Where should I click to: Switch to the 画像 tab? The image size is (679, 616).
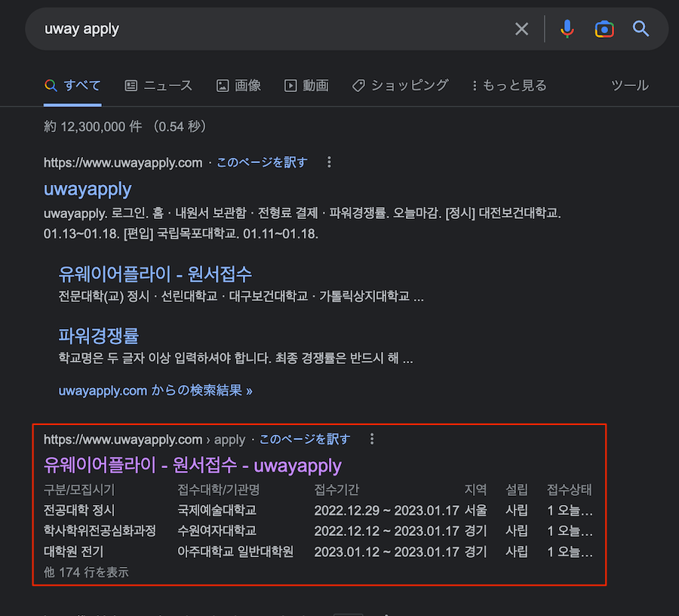coord(238,85)
